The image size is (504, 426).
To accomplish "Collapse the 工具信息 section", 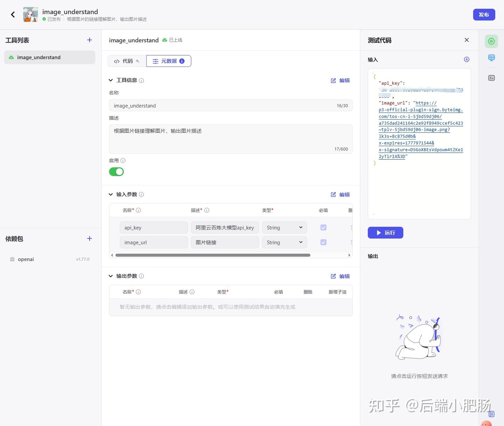I will pyautogui.click(x=111, y=80).
